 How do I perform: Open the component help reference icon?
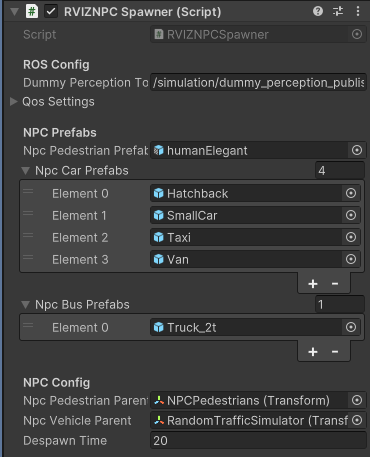tap(318, 11)
